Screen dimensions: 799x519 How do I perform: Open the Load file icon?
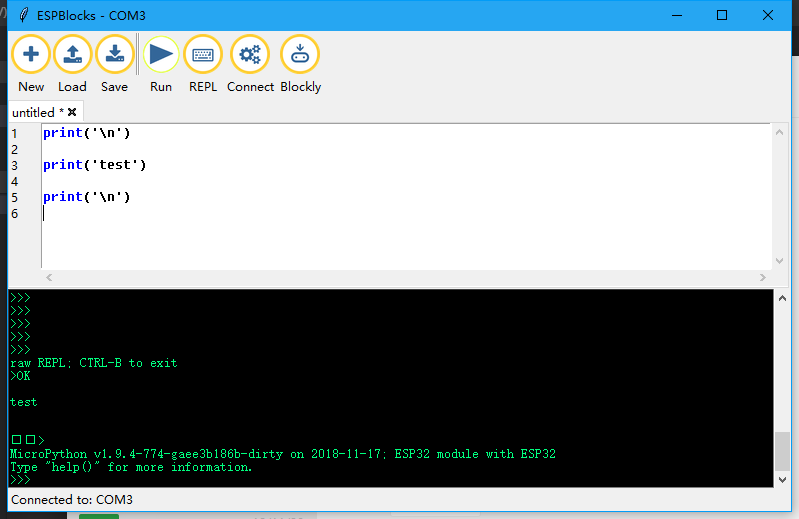pos(72,55)
